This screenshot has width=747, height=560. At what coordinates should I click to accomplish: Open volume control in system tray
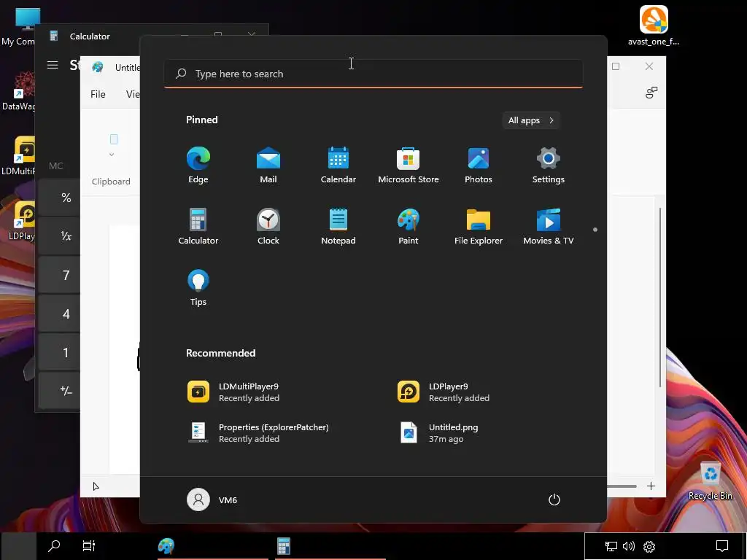pos(629,546)
